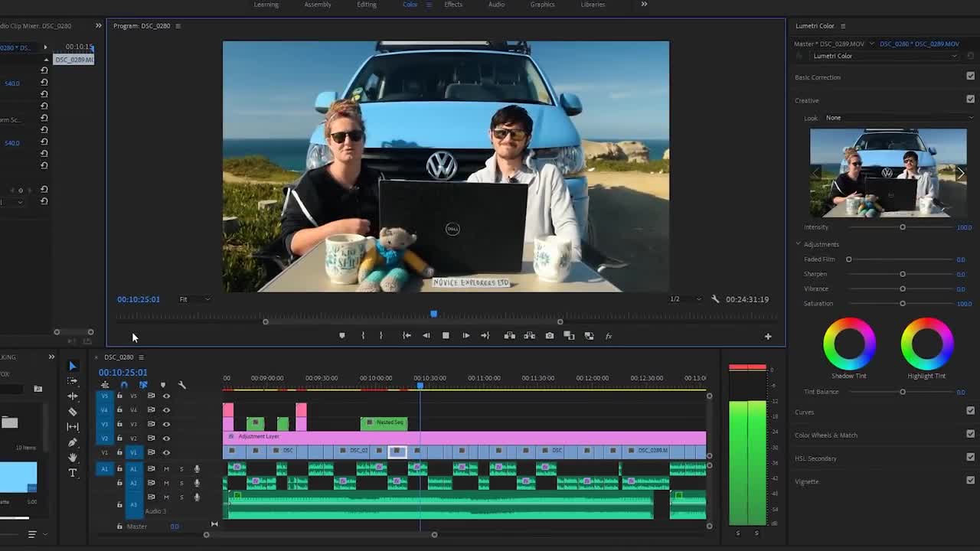Enable voice-over record on track A1
This screenshot has height=551, width=980.
(197, 468)
